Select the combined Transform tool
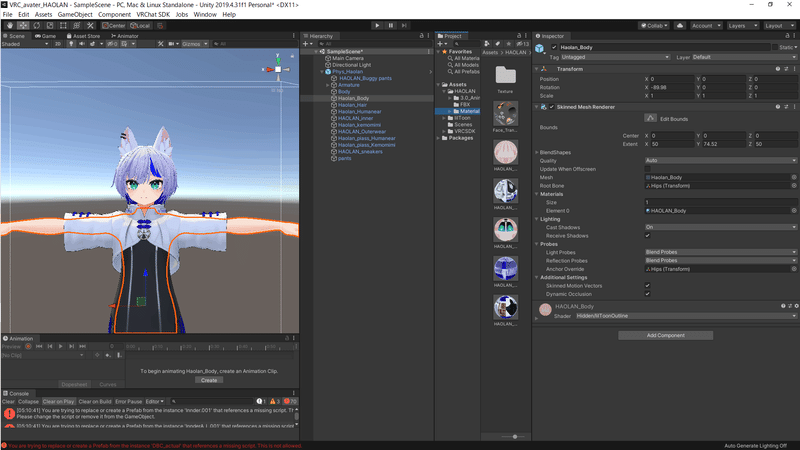Image resolution: width=800 pixels, height=450 pixels. pos(77,26)
